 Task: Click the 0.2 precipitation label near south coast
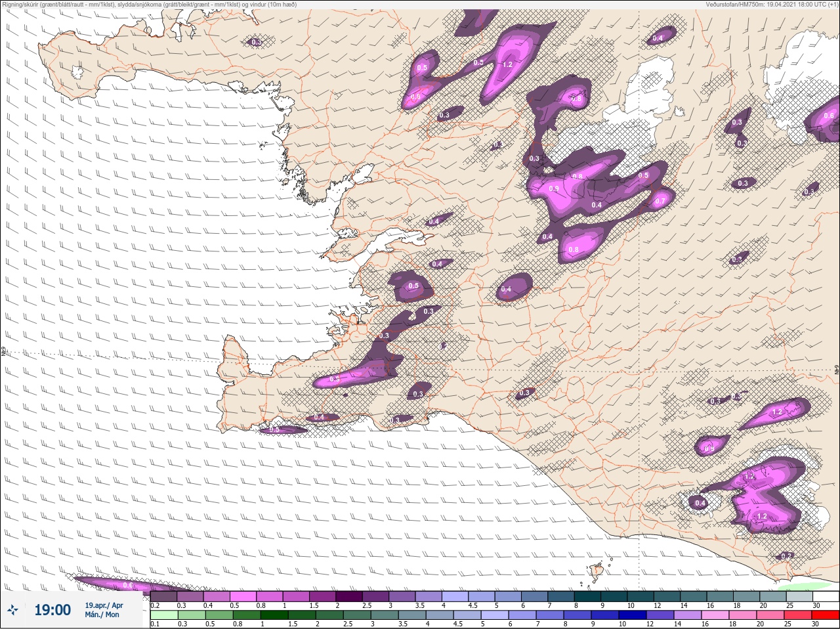787,555
